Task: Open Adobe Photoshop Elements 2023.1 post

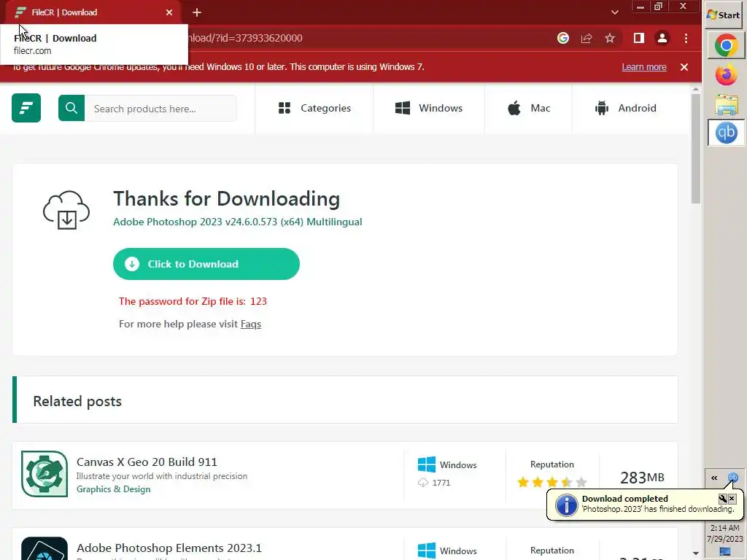Action: 169,548
